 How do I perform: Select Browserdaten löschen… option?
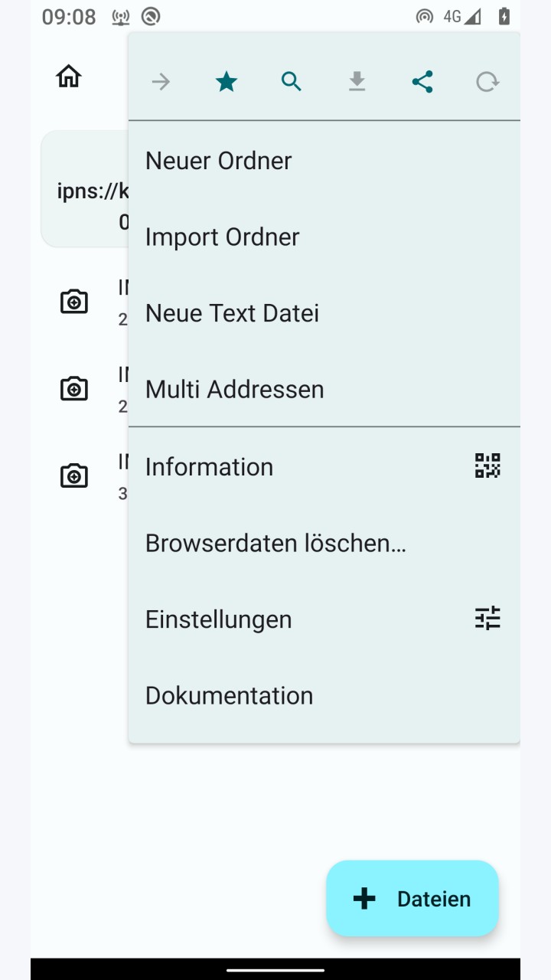click(324, 543)
